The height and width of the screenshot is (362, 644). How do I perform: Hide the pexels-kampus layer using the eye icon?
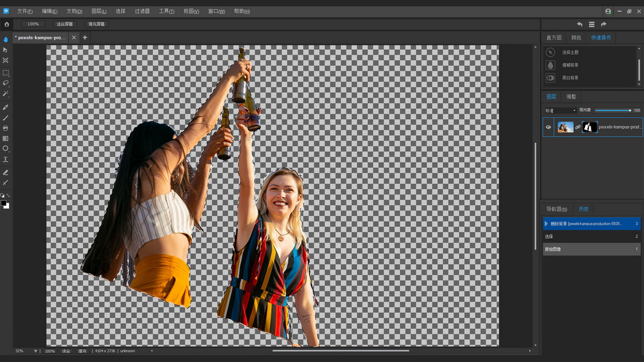click(x=548, y=127)
